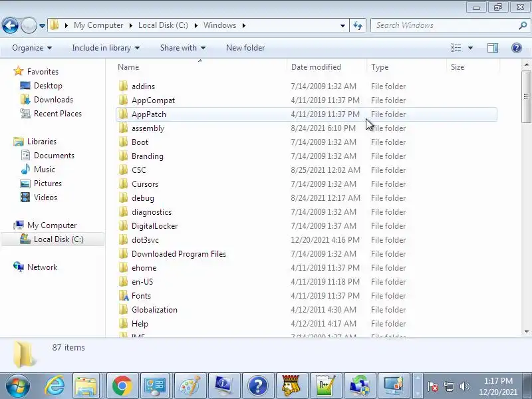Select the en-US folder name
The width and height of the screenshot is (532, 399).
(142, 281)
